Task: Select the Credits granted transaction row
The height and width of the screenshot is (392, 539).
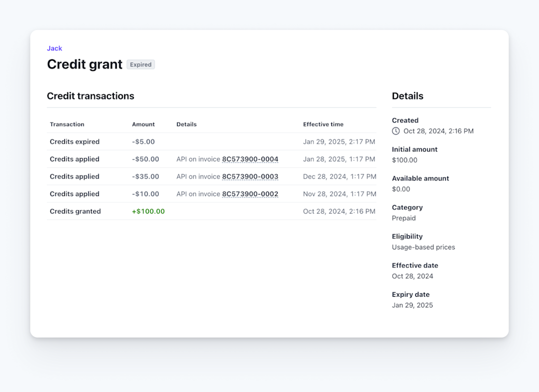Action: [x=75, y=211]
